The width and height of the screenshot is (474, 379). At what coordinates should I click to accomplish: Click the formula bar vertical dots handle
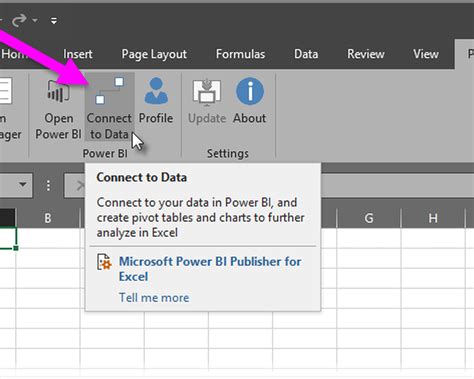click(48, 185)
